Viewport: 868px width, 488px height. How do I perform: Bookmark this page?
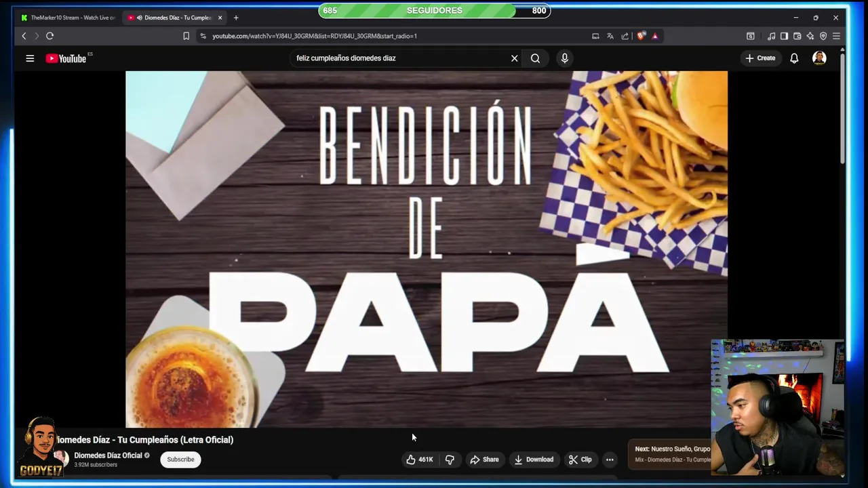[x=186, y=36]
